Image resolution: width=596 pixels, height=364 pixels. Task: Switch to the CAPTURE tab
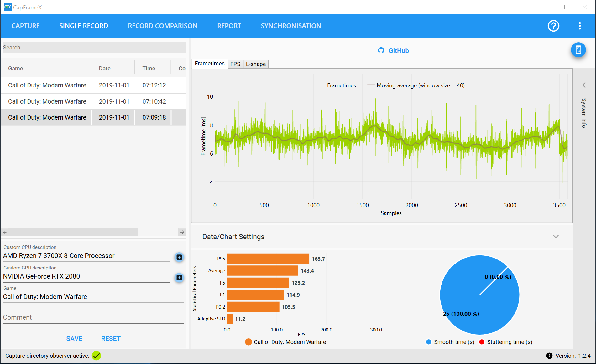[26, 26]
